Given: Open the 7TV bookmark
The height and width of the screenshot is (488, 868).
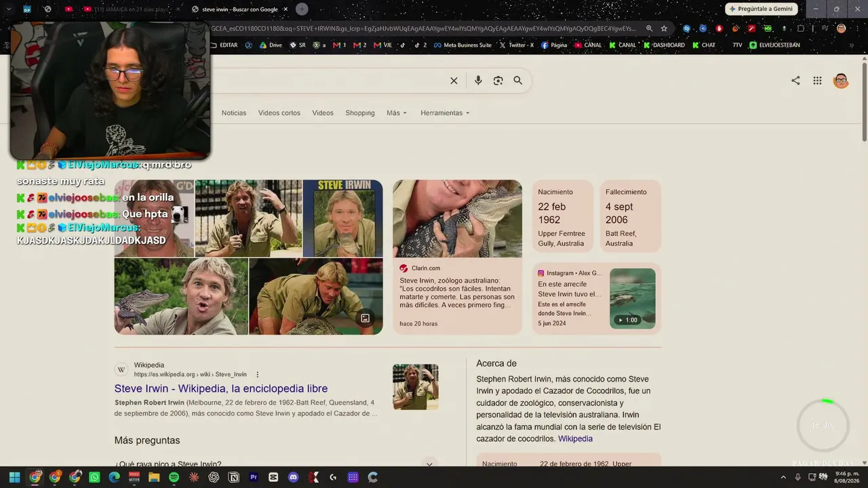Looking at the screenshot, I should click(736, 45).
